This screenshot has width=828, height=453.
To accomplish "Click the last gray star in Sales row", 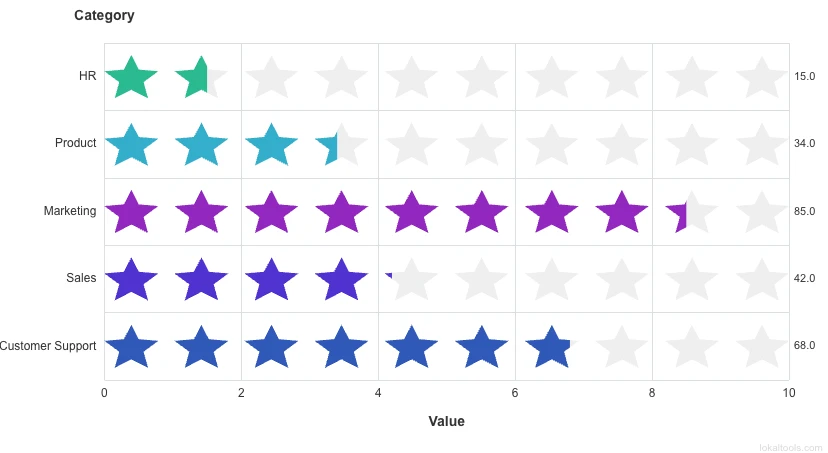I will (762, 279).
